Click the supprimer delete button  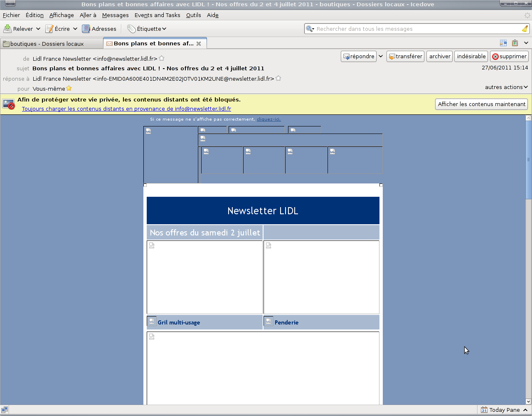point(509,56)
